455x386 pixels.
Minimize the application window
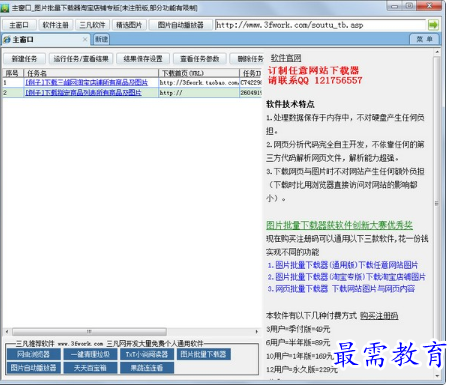[394, 6]
